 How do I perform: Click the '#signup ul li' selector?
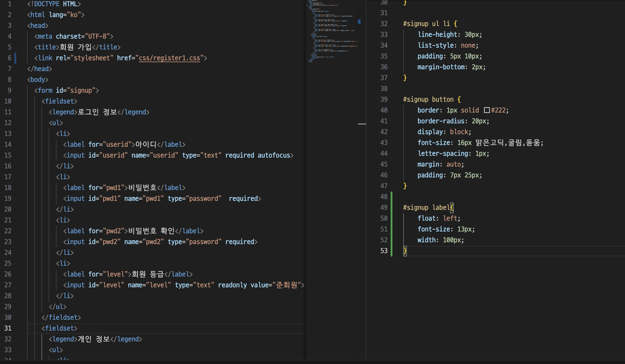426,24
